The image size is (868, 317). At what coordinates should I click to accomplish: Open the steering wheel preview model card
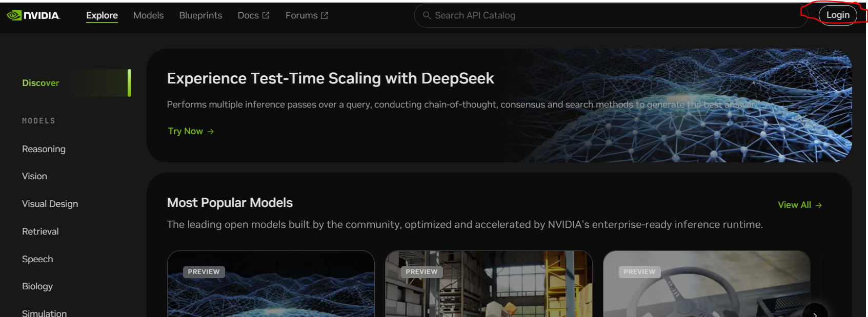pos(706,284)
